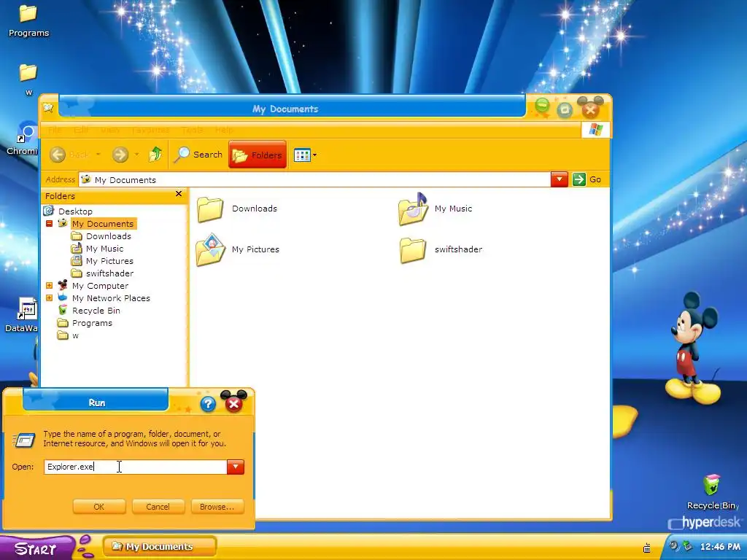This screenshot has height=560, width=747.
Task: Select Programs in the folder tree
Action: point(92,323)
